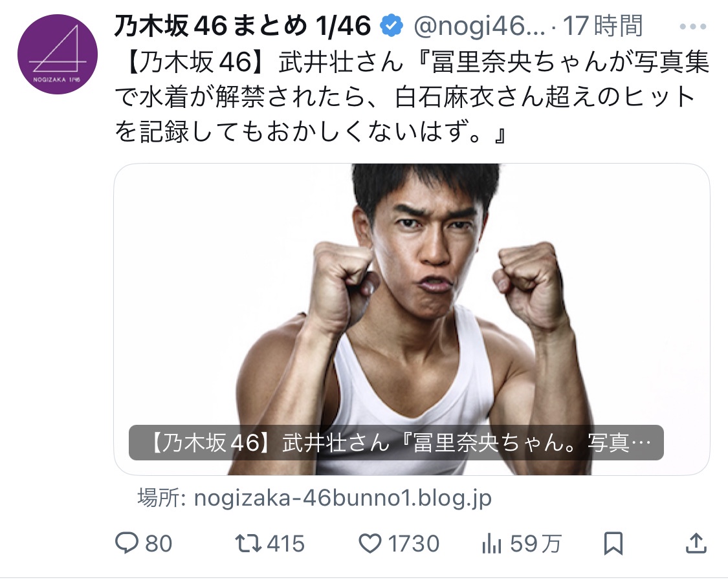Click the blue verified badge

[x=392, y=25]
